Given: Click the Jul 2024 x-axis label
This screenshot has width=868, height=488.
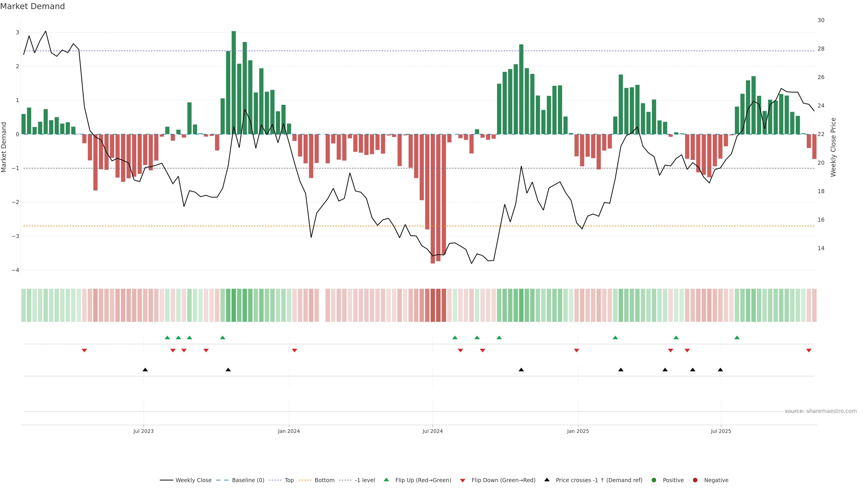Looking at the screenshot, I should [x=433, y=431].
